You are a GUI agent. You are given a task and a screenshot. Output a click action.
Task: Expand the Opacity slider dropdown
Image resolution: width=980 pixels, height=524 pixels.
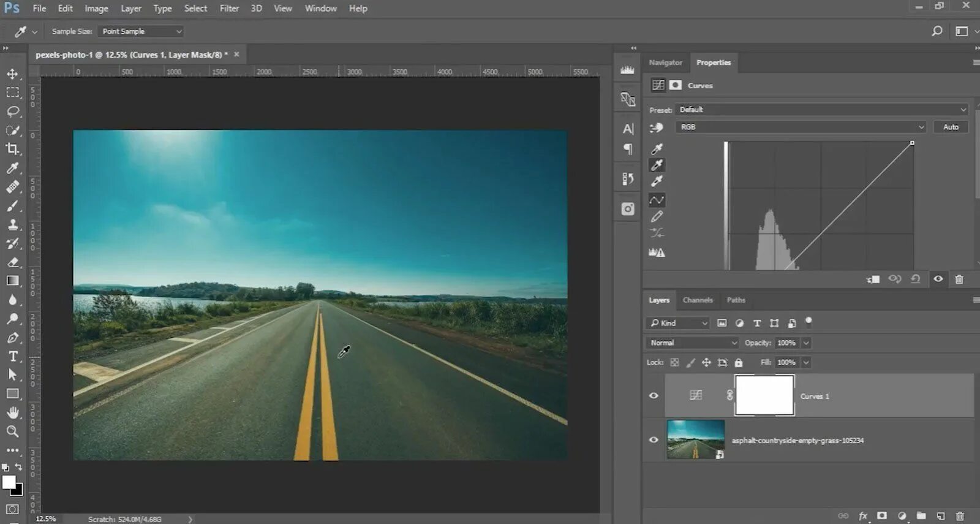806,343
